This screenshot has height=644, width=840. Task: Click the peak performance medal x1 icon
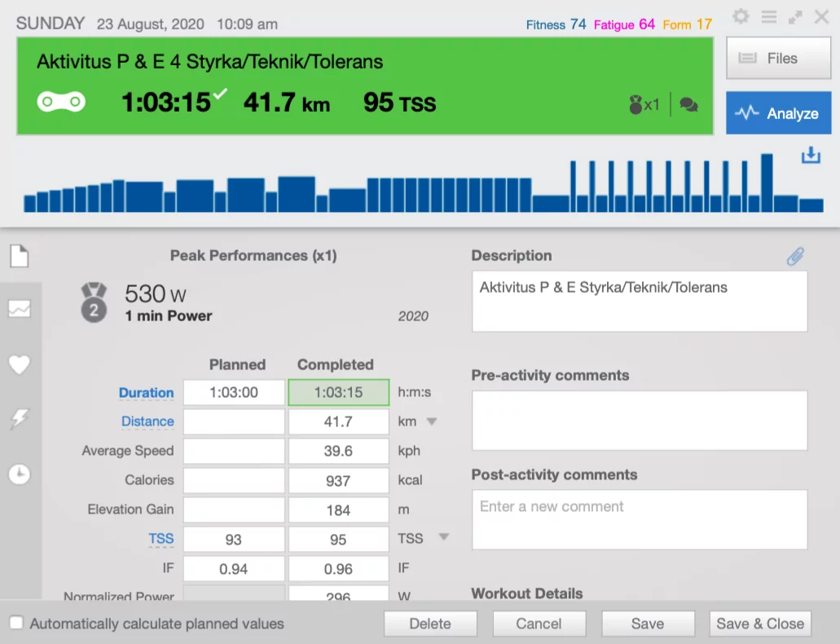click(x=644, y=104)
